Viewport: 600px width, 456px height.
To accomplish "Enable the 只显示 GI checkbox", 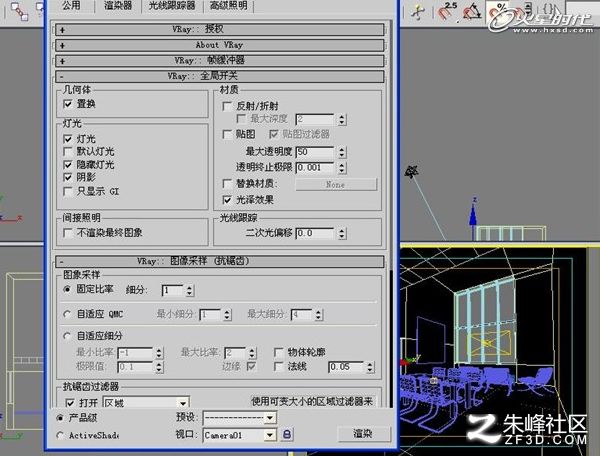I will (x=68, y=191).
